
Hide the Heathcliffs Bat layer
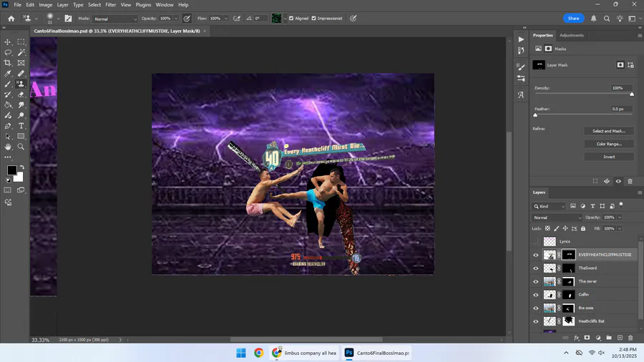pyautogui.click(x=535, y=321)
